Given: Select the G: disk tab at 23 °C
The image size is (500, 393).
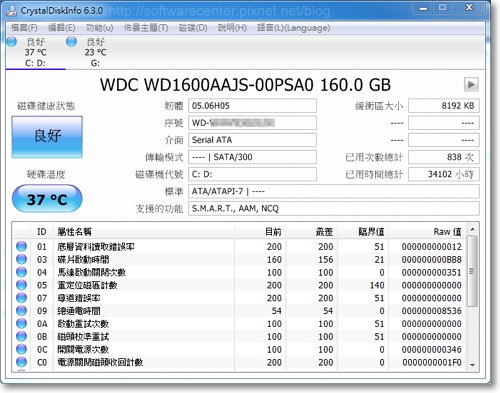Looking at the screenshot, I should pyautogui.click(x=95, y=52).
